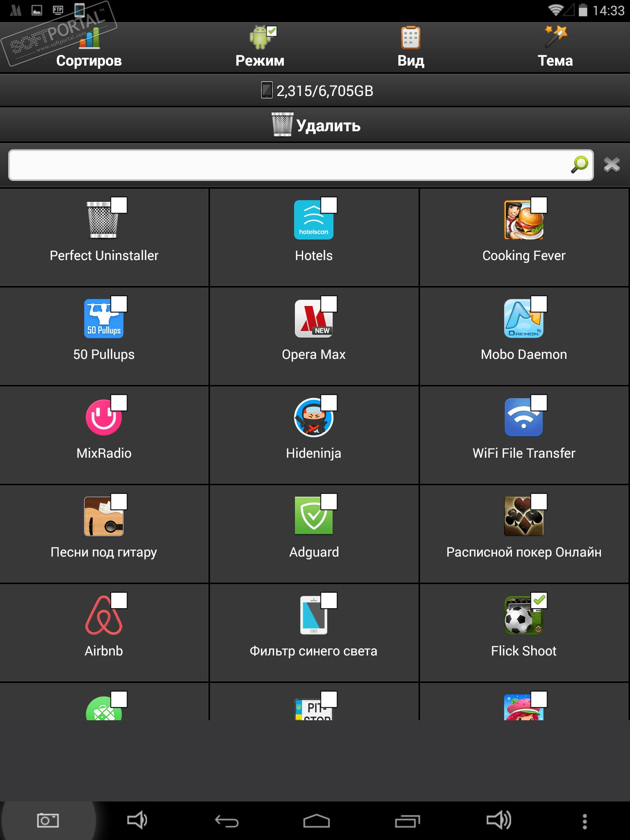Tap the Hotels hotelscan icon
The image size is (630, 840).
click(314, 220)
